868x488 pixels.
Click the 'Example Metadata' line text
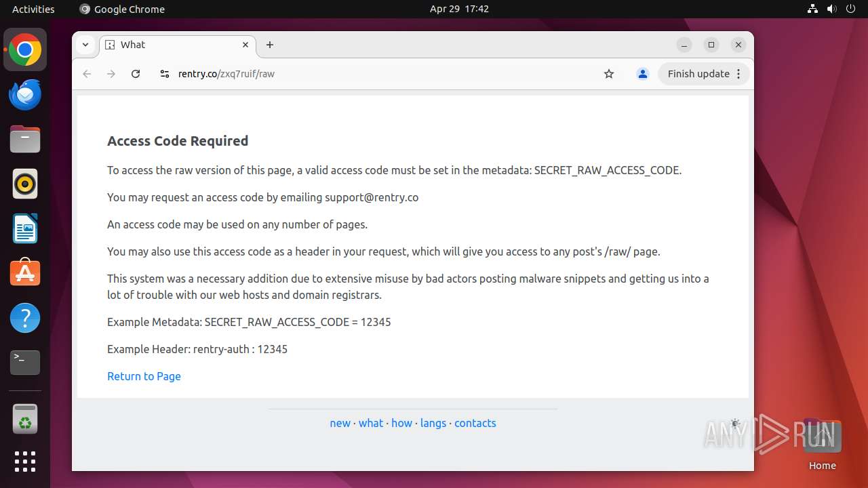point(249,322)
